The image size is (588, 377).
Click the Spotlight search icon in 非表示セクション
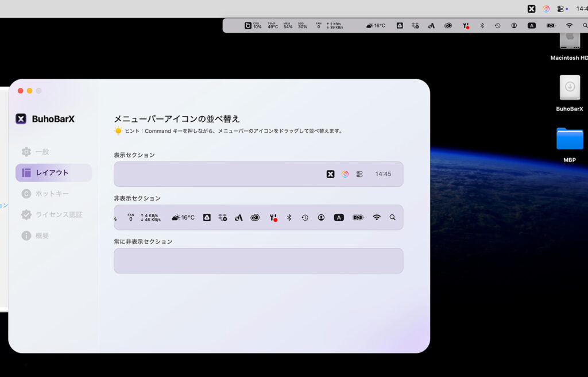[393, 218]
